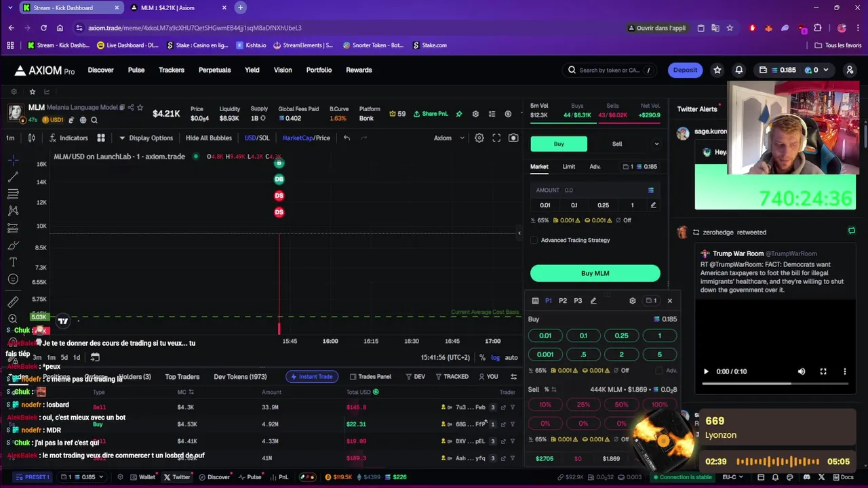868x488 pixels.
Task: Open the account profile icon
Action: (850, 70)
